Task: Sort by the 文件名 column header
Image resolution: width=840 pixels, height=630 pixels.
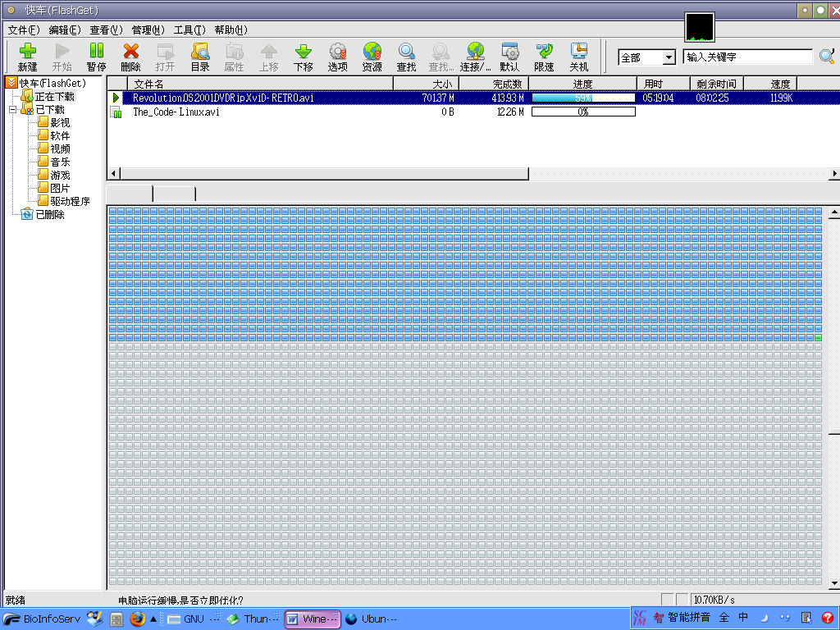Action: 260,84
